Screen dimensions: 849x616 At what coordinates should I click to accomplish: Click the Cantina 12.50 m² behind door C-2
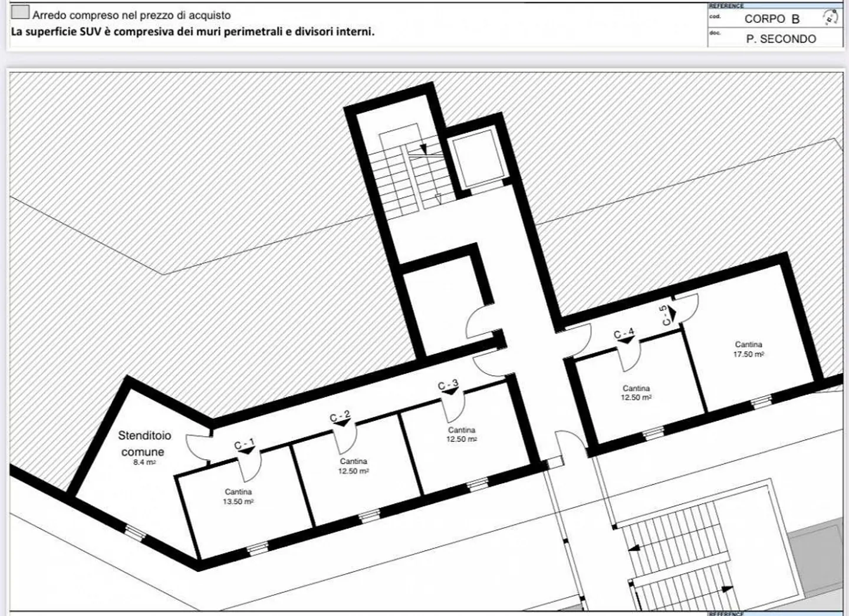pos(353,466)
